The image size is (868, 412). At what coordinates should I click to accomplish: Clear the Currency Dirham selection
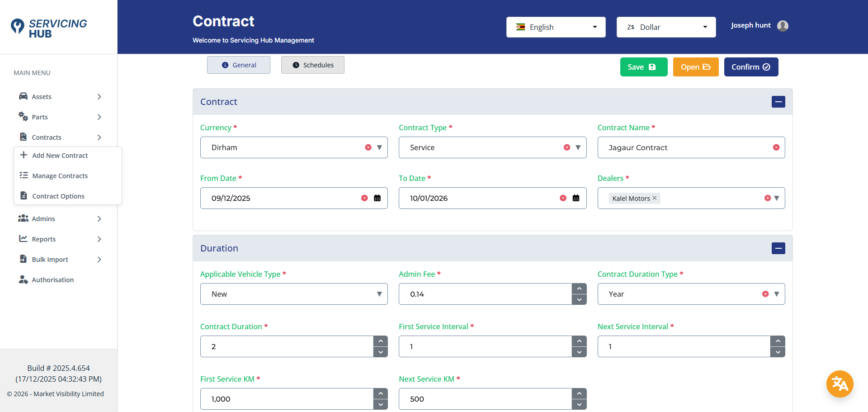[x=368, y=147]
